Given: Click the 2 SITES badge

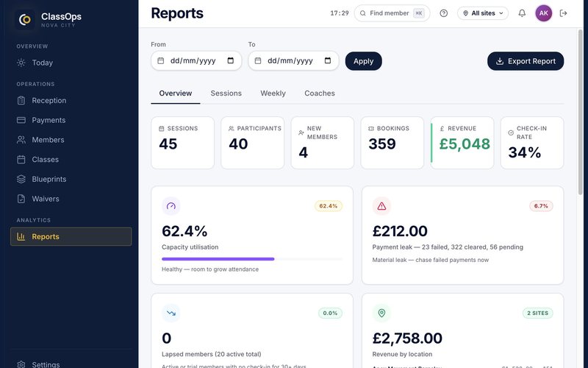Looking at the screenshot, I should tap(538, 313).
